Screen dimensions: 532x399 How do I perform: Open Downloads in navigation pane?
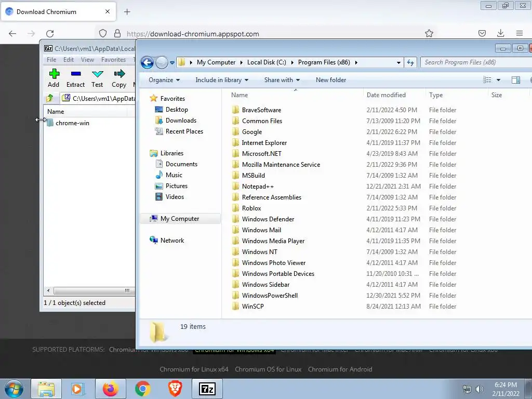click(176, 121)
